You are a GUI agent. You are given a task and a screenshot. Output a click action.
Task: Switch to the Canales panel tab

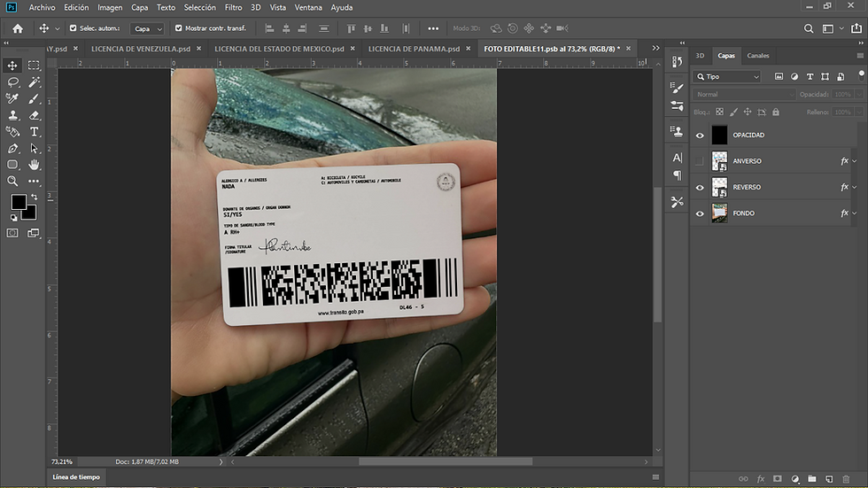[758, 55]
